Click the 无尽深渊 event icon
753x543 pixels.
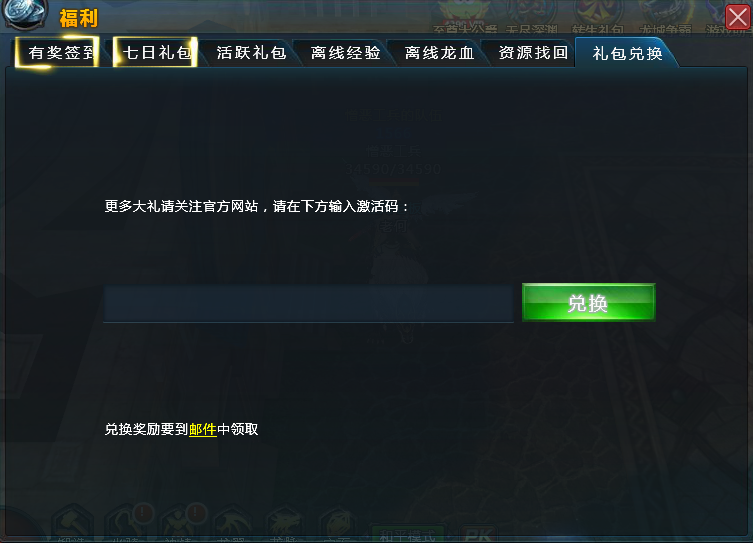(x=531, y=17)
